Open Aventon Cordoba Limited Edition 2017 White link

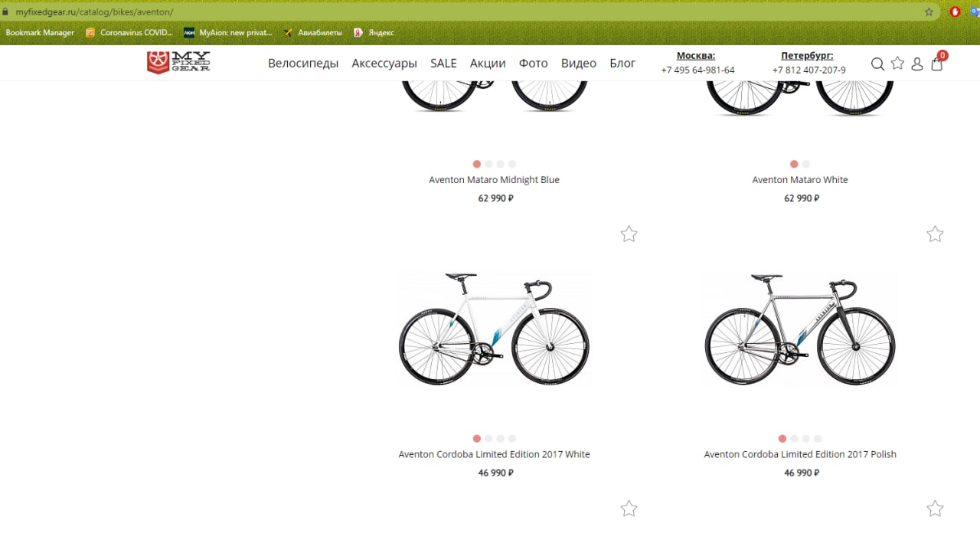[494, 454]
